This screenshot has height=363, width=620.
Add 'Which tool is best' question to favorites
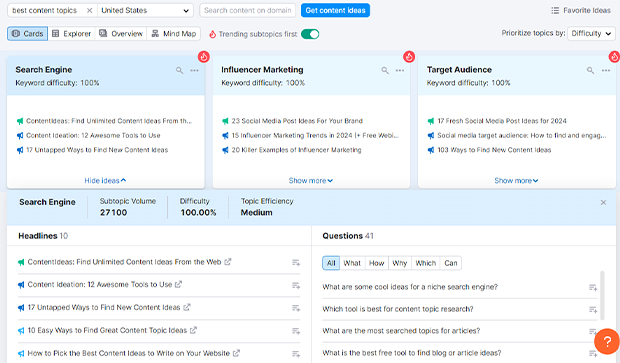pos(593,310)
